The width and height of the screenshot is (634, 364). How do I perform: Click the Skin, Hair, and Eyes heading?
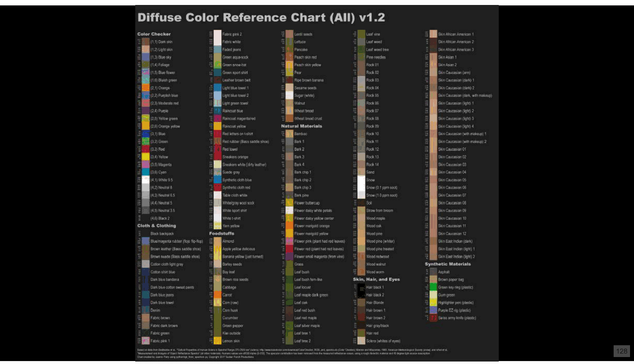click(x=376, y=279)
